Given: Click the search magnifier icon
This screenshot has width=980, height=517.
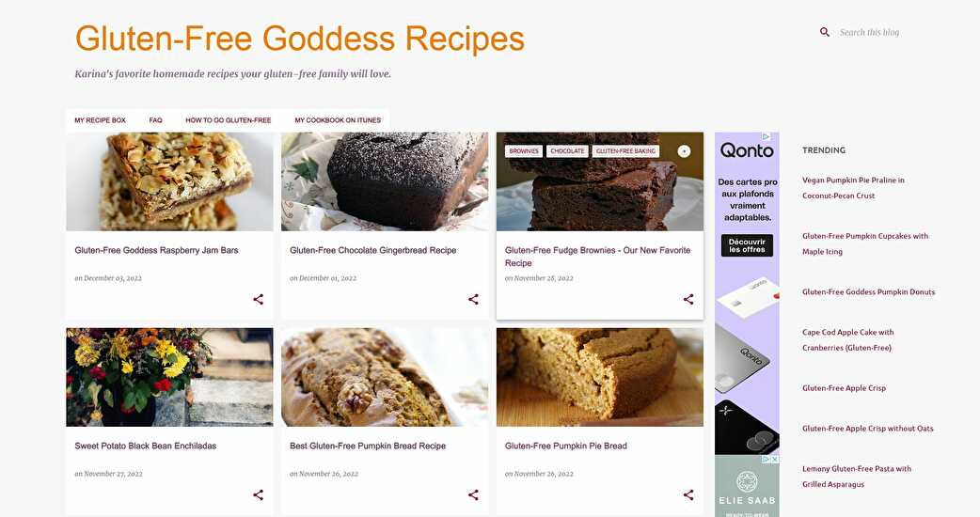Looking at the screenshot, I should (x=825, y=32).
